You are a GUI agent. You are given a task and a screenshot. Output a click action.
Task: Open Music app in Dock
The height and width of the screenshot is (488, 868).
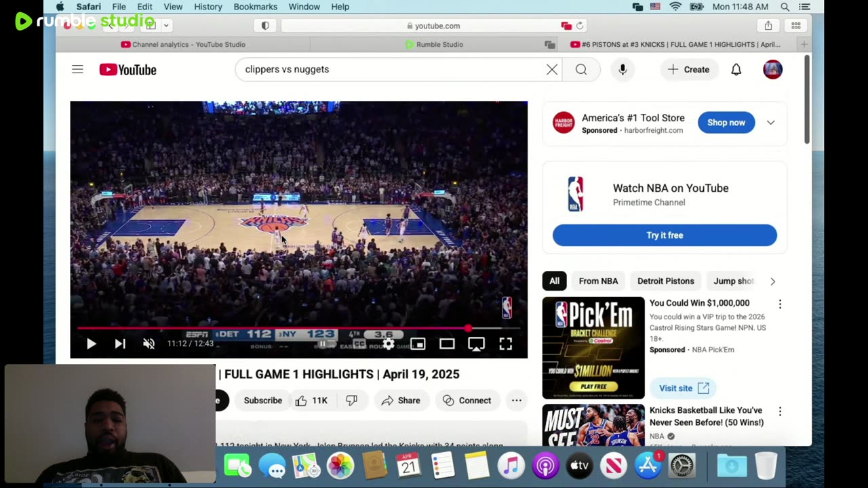[511, 466]
